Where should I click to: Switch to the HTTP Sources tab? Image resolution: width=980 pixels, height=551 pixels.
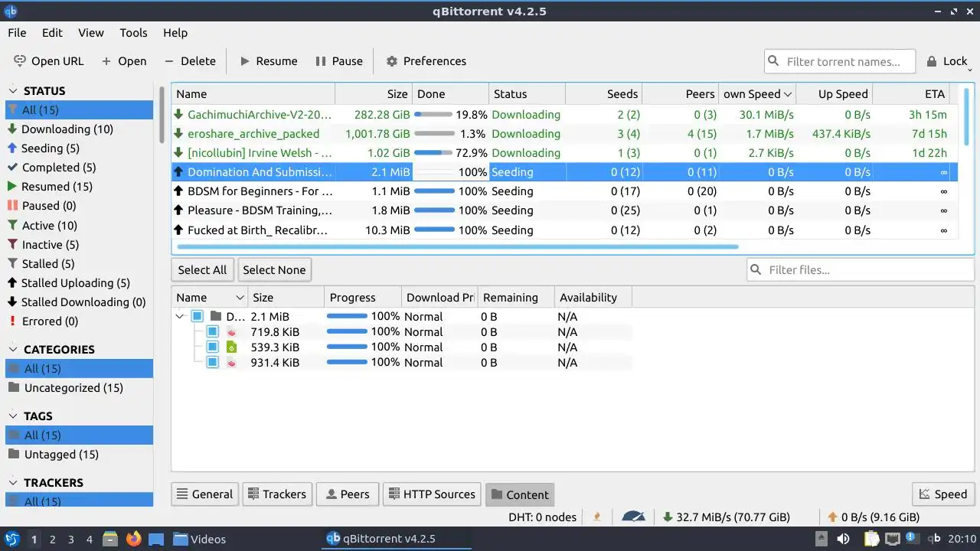[432, 494]
